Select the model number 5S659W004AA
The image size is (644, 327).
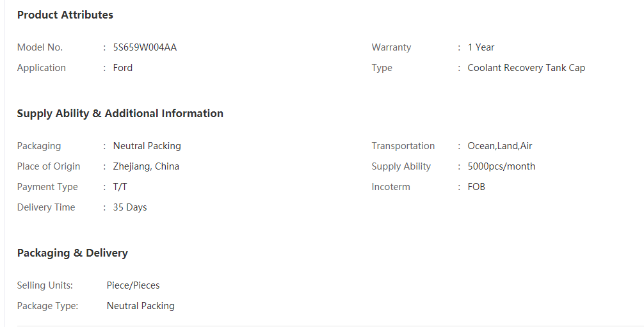(x=145, y=47)
